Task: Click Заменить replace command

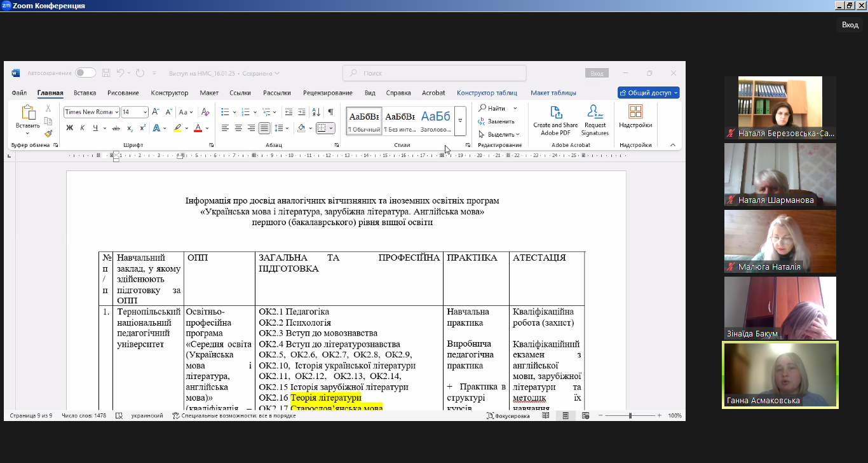Action: (x=496, y=121)
